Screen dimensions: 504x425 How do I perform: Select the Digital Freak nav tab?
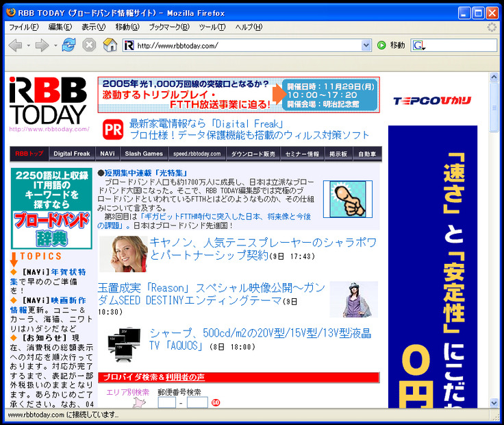click(x=72, y=154)
